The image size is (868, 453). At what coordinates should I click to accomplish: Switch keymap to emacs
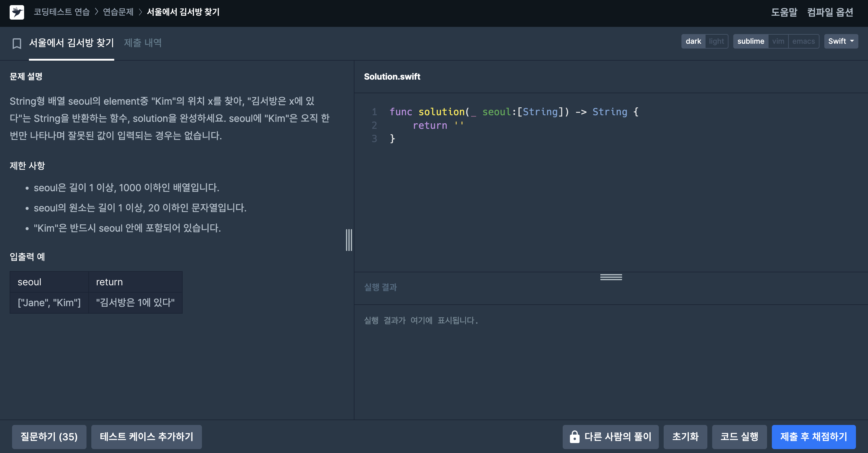803,41
